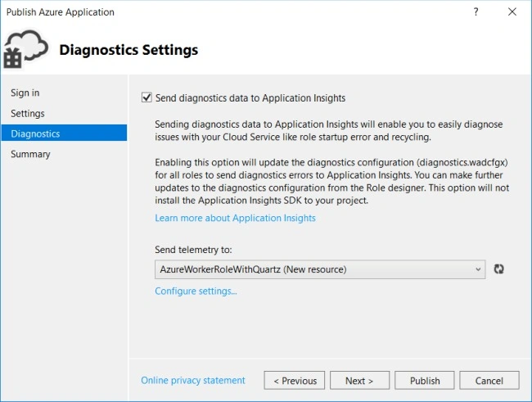Go to the Settings step
This screenshot has height=402, width=532.
[x=28, y=113]
